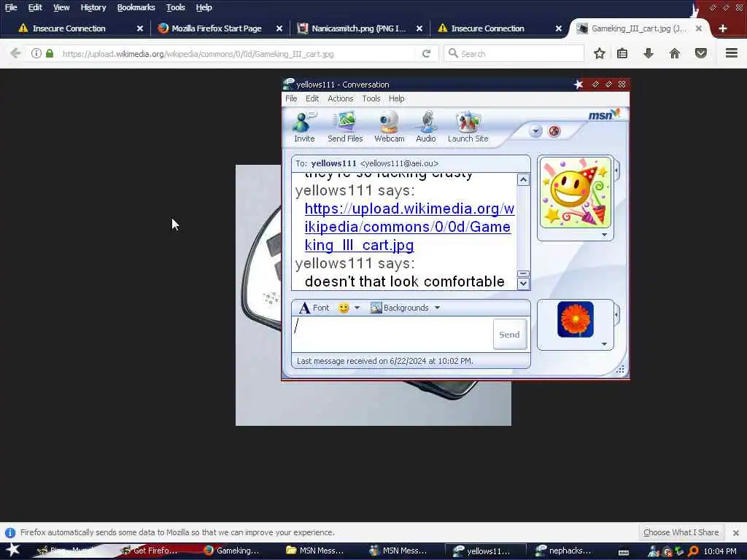Click the block contact red icon

click(x=554, y=131)
